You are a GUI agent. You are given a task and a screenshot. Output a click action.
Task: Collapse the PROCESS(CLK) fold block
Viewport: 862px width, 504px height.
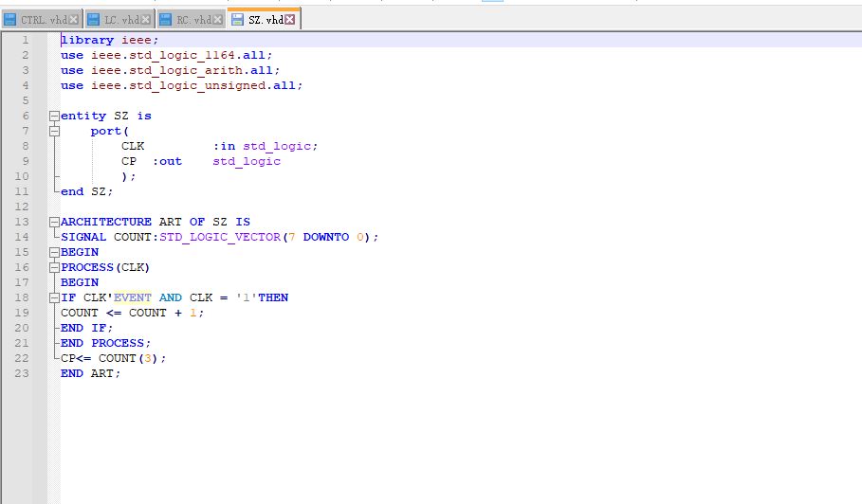tap(54, 267)
